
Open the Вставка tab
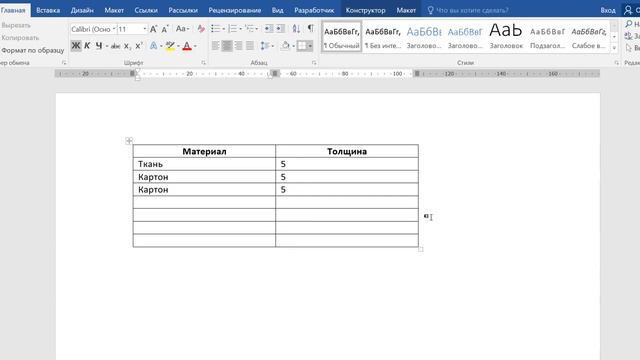coord(48,10)
